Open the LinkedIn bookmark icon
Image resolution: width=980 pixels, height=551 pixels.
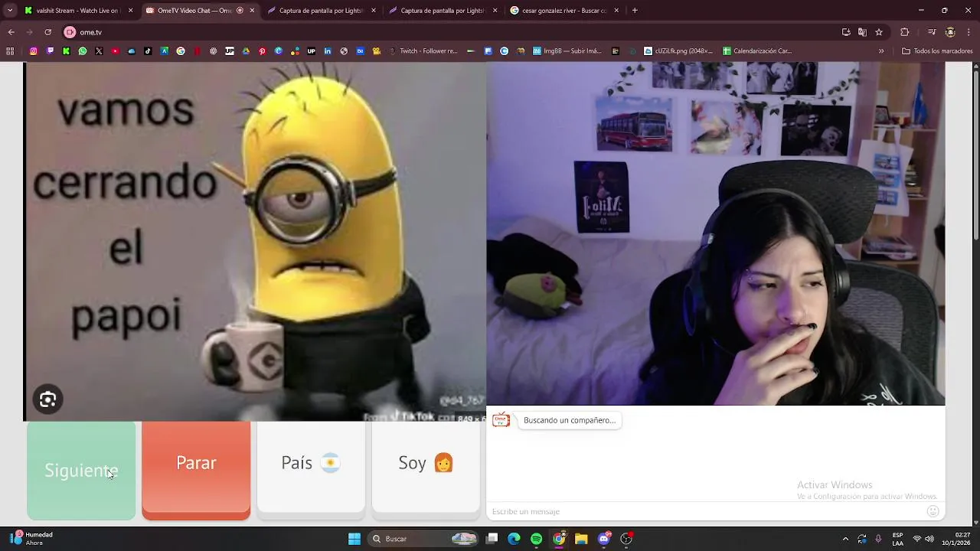pos(328,51)
